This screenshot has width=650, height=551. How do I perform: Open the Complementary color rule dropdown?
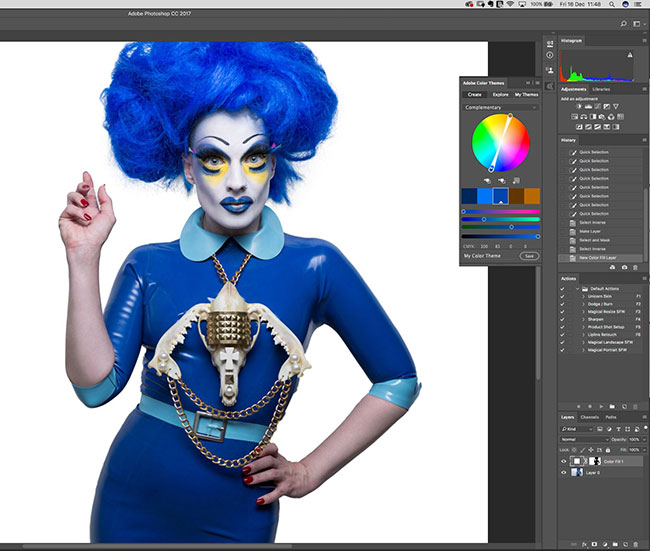[x=500, y=107]
